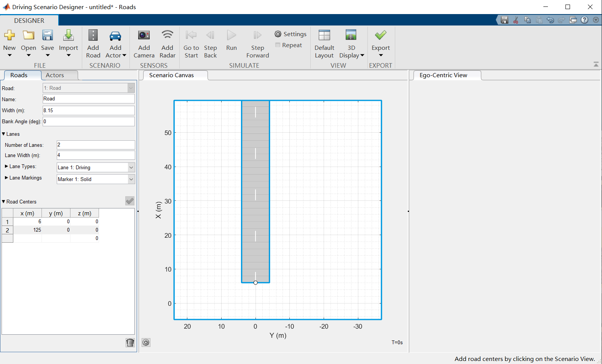Screen dimensions: 602x364
Task: Click the Add Camera sensor icon
Action: [144, 36]
